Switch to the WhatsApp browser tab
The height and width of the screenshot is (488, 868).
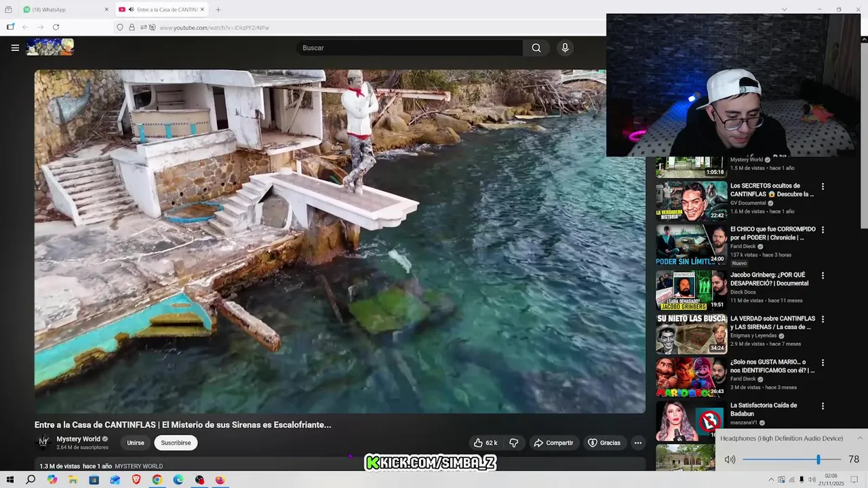coord(66,9)
